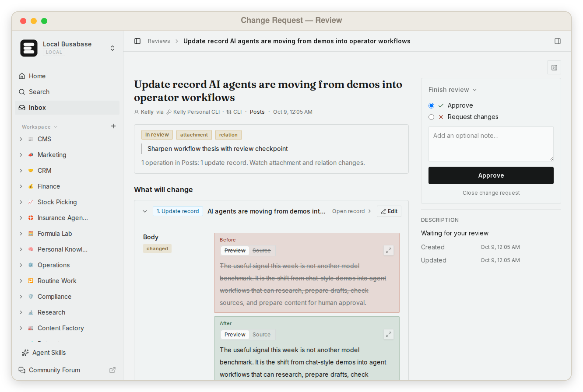Click the Edit button

point(389,211)
